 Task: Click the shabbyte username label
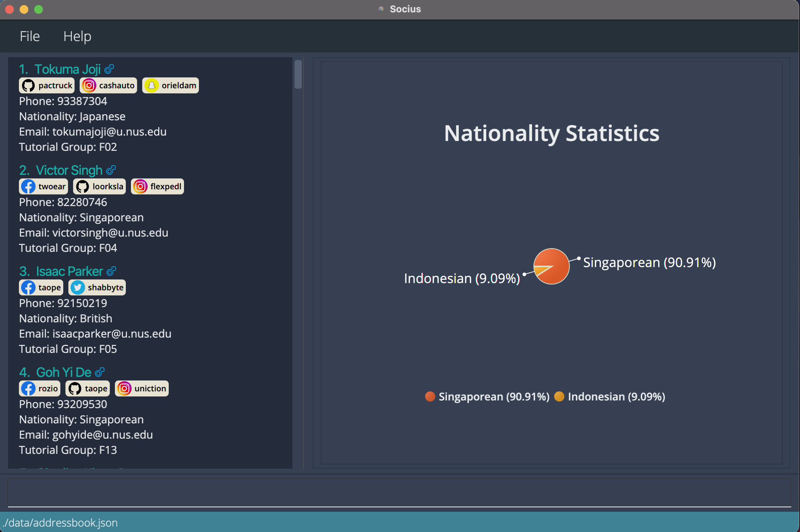(x=105, y=287)
